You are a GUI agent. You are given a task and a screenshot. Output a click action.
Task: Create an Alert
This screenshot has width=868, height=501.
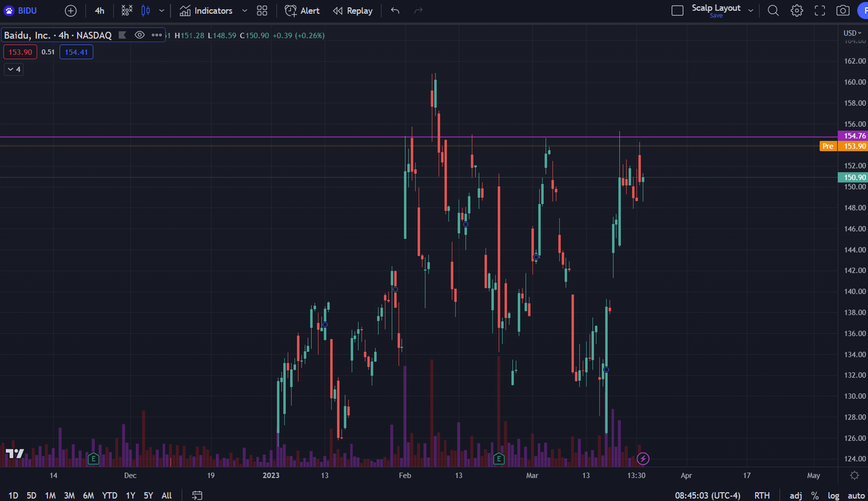tap(302, 10)
